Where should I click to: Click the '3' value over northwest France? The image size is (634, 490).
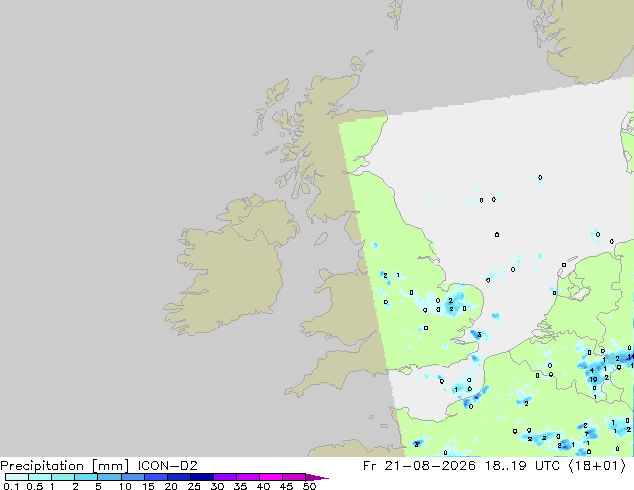(416, 444)
